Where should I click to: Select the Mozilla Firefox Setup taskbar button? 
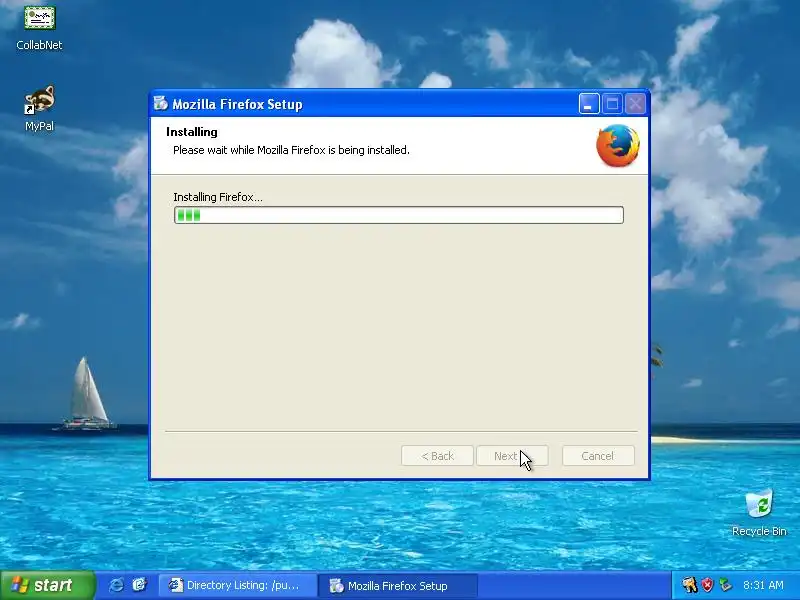point(398,586)
